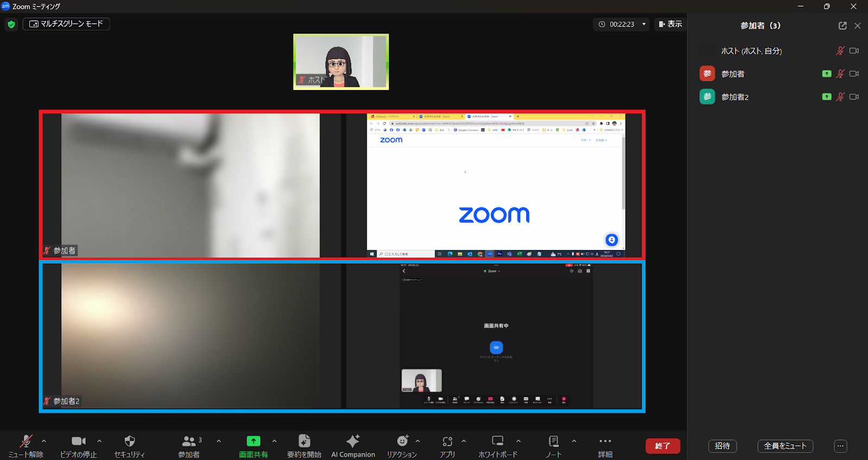Screen dimensions: 868x460
Task: Click the green encryption shield icon
Action: click(11, 24)
